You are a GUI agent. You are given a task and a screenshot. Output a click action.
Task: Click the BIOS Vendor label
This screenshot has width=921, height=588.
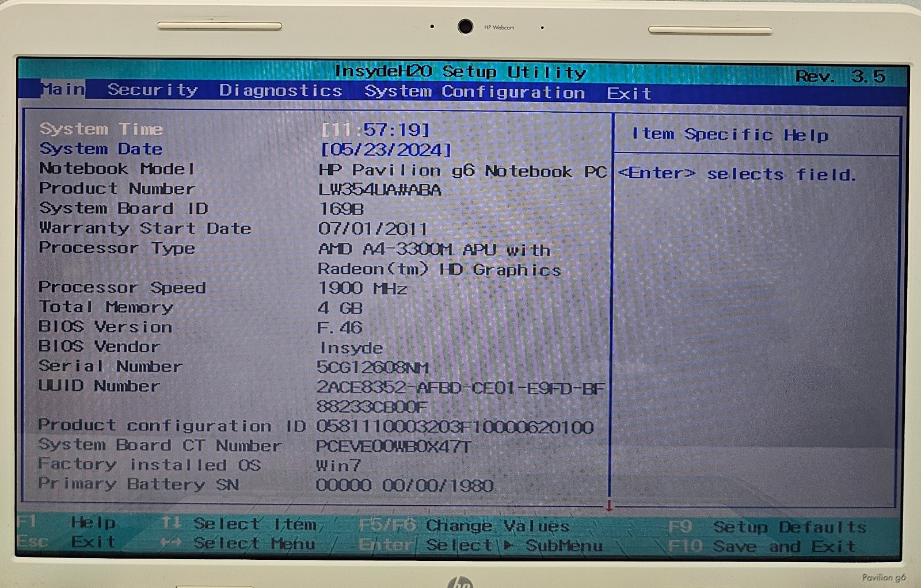click(99, 346)
